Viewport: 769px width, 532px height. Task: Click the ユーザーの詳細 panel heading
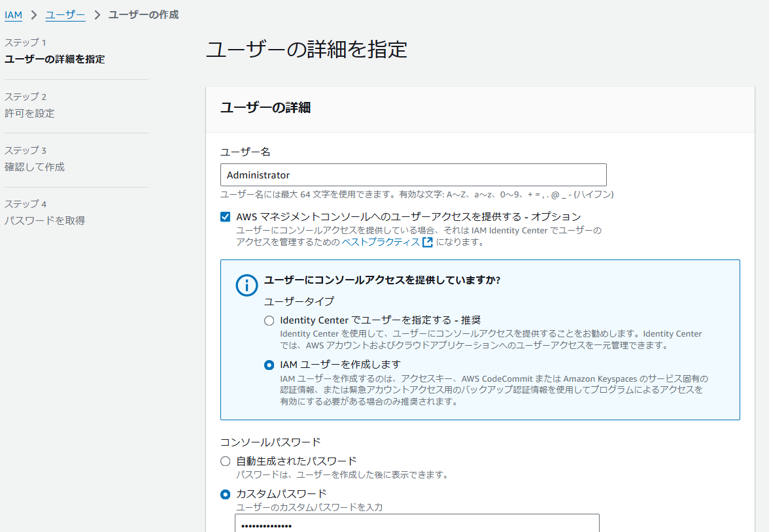265,107
